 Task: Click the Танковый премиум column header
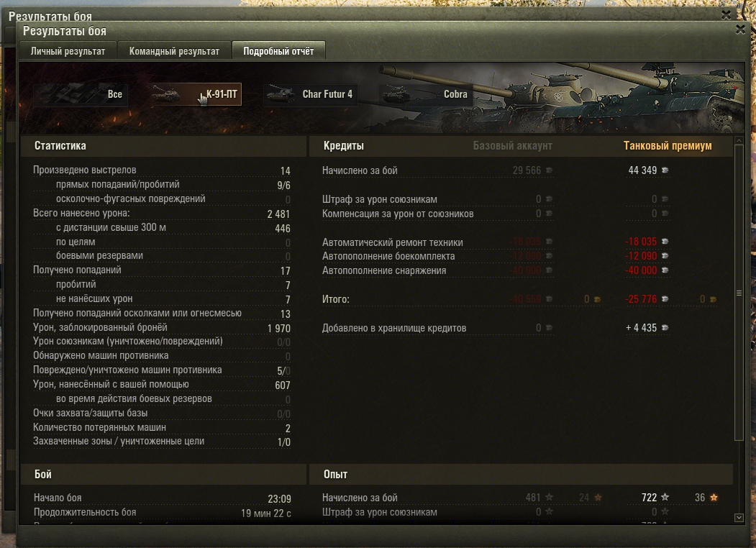[x=668, y=145]
